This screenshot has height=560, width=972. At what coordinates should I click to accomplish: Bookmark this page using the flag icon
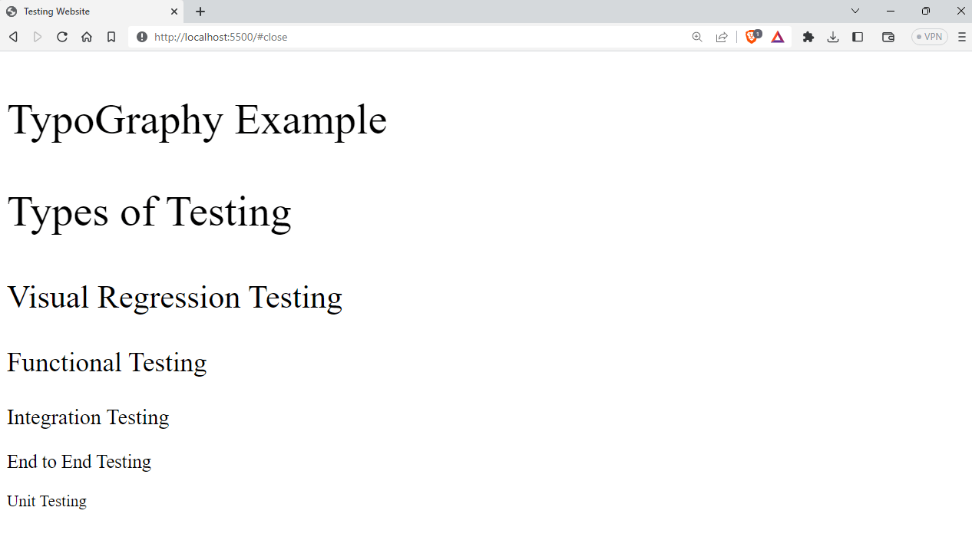pos(111,36)
